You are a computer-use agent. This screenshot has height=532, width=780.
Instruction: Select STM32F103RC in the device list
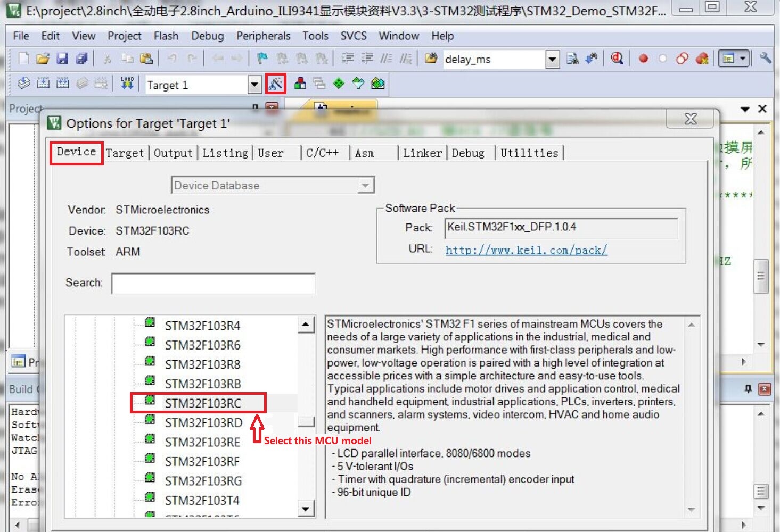click(203, 403)
